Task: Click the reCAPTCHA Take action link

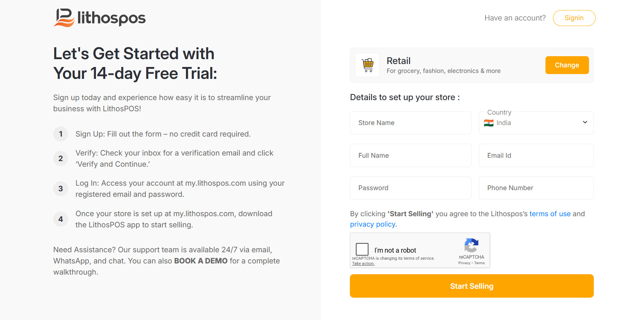Action: click(x=363, y=263)
